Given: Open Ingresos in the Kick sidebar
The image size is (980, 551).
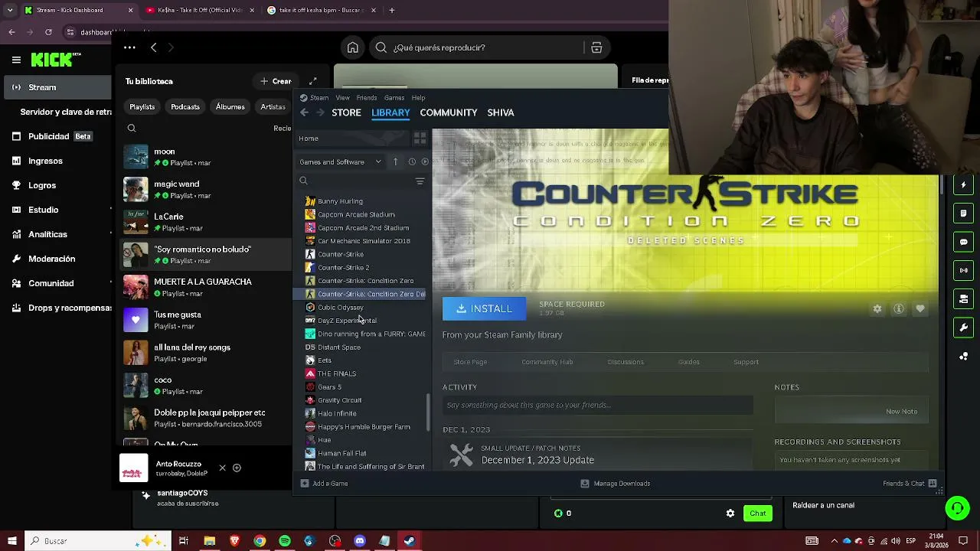Looking at the screenshot, I should (46, 161).
